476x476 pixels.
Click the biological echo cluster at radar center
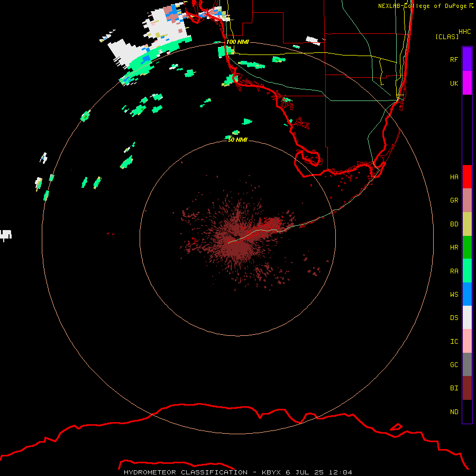(237, 240)
